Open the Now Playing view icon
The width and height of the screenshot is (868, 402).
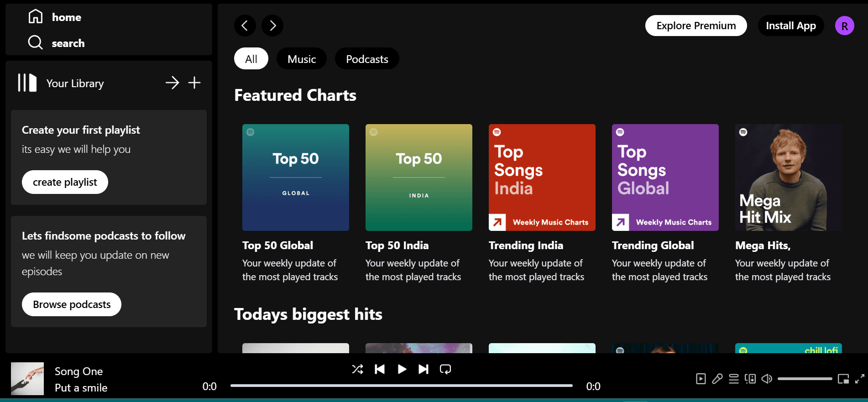coord(701,379)
